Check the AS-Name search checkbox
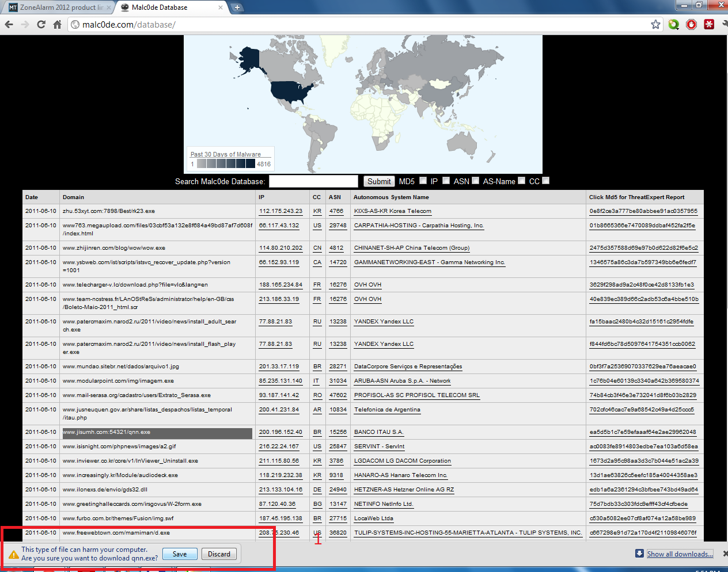Image resolution: width=728 pixels, height=572 pixels. click(521, 181)
